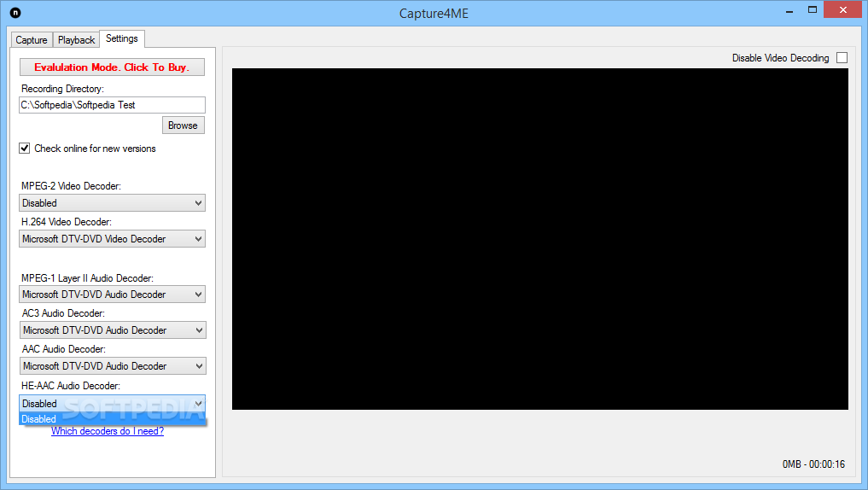Viewport: 868px width, 490px height.
Task: Click the Evaluation Mode Click To Buy button
Action: [112, 67]
